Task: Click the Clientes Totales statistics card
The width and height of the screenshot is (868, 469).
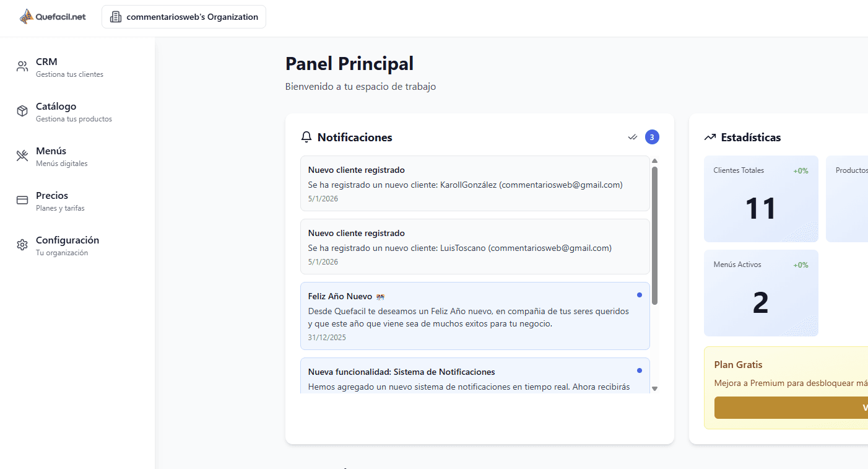Action: point(761,199)
